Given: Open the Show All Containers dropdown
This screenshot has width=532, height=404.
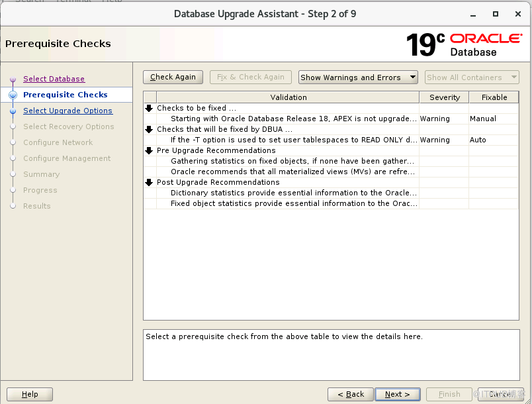Looking at the screenshot, I should pos(472,77).
